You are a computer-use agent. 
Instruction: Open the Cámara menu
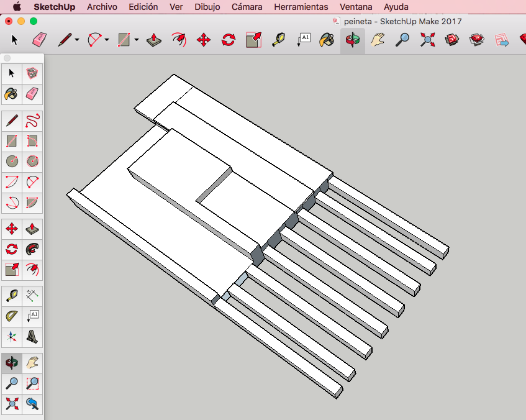(247, 7)
